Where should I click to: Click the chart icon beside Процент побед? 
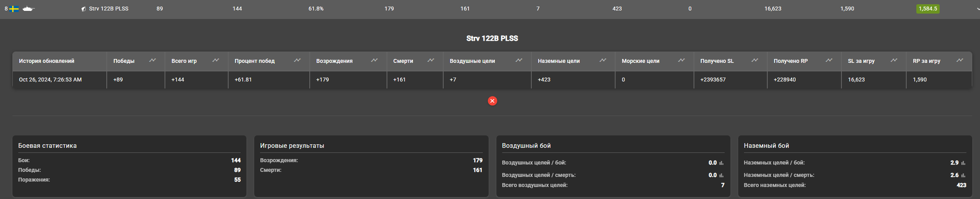297,61
